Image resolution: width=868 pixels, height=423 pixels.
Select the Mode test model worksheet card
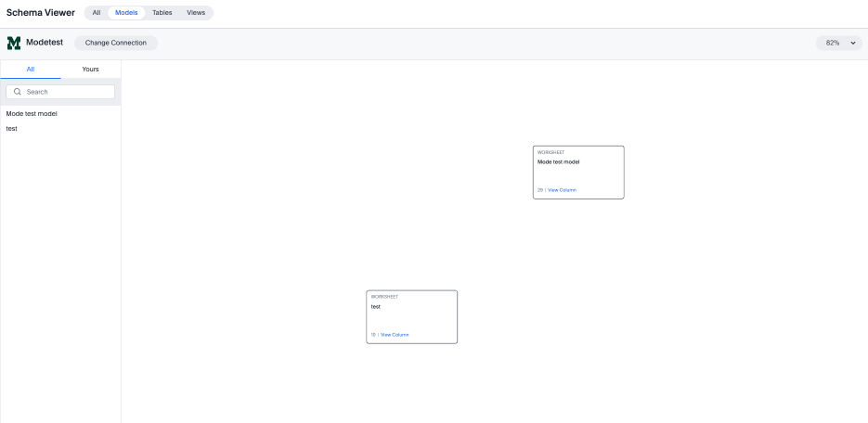tap(578, 173)
